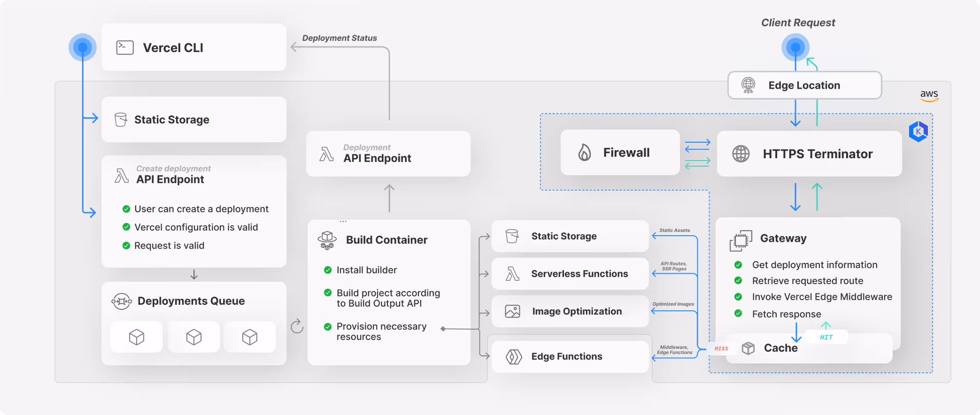This screenshot has width=980, height=415.
Task: Click the Serverless Functions label
Action: pyautogui.click(x=580, y=274)
